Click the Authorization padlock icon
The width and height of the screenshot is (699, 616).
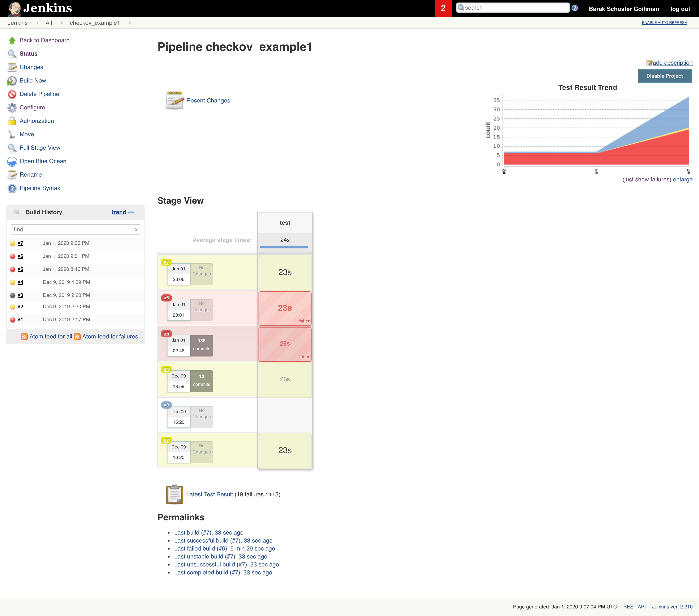click(x=12, y=121)
